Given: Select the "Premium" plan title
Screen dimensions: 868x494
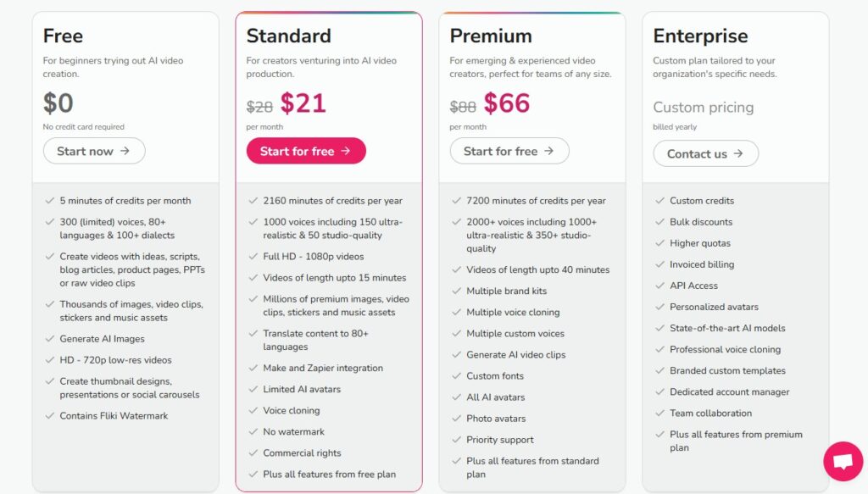Looking at the screenshot, I should tap(491, 36).
